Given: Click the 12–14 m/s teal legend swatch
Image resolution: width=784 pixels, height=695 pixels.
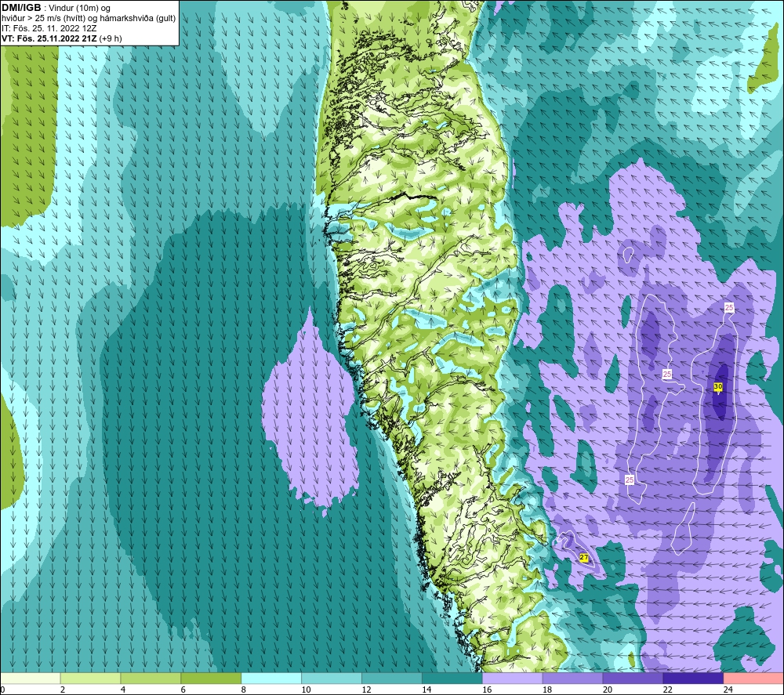Looking at the screenshot, I should coord(392,678).
